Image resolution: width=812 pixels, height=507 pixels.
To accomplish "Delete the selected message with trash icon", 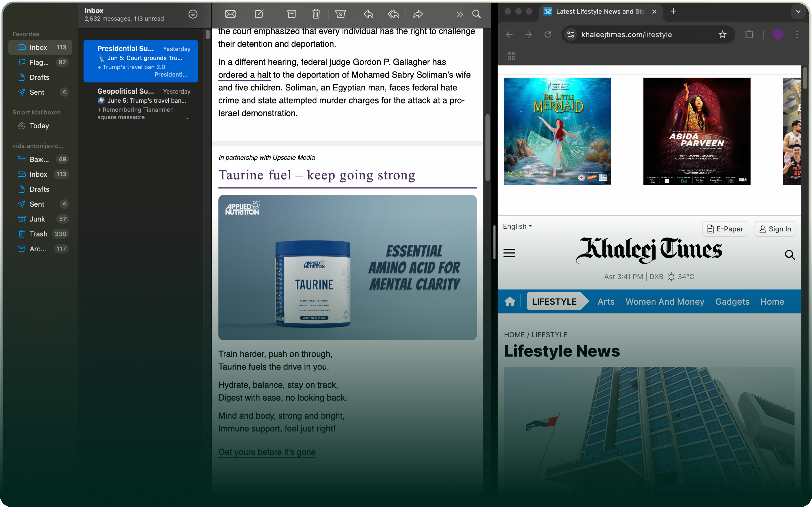I will pos(316,14).
